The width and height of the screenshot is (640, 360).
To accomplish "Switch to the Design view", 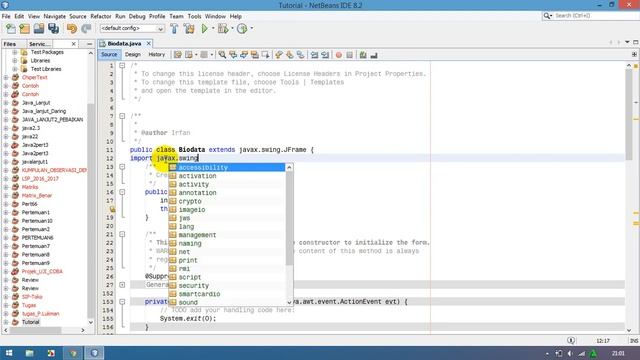I will [x=133, y=55].
